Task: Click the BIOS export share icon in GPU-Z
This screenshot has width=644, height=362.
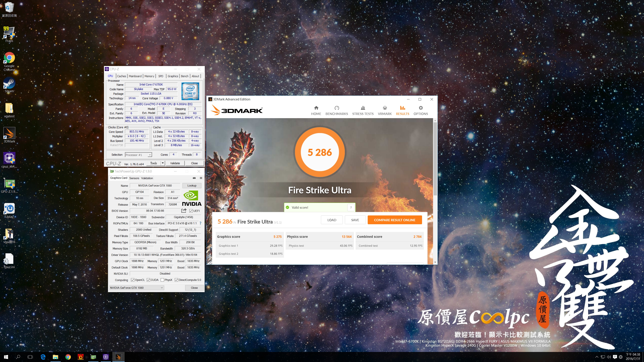Action: 184,211
